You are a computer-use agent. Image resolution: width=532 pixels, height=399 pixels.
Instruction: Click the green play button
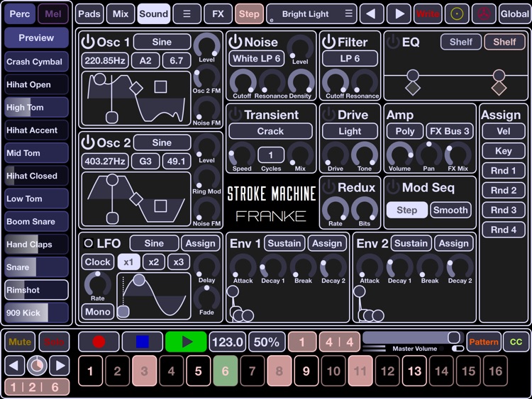pyautogui.click(x=186, y=342)
